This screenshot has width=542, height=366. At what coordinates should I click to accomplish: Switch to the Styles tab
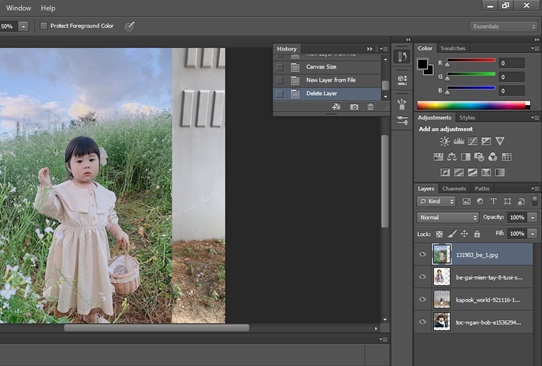[x=467, y=118]
